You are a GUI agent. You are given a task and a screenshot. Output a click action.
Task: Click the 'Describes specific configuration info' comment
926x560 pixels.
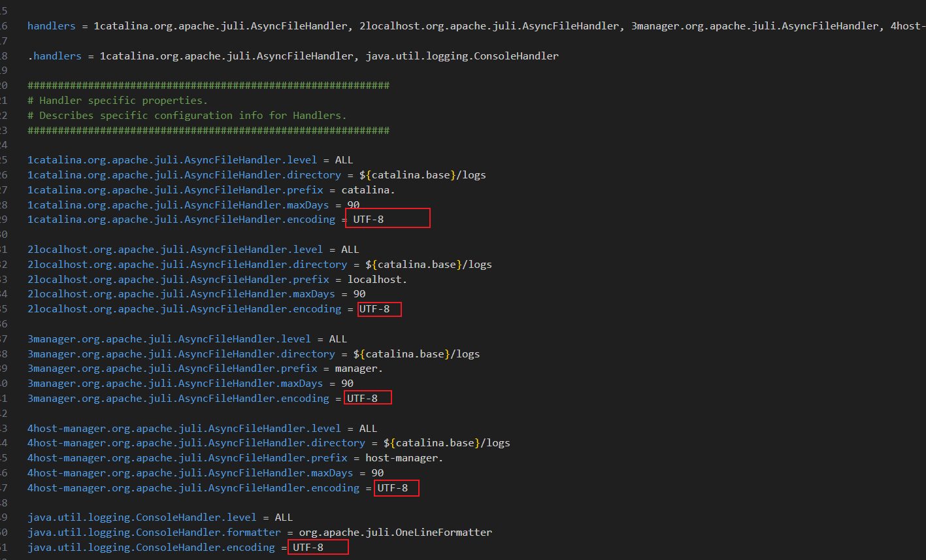point(187,116)
